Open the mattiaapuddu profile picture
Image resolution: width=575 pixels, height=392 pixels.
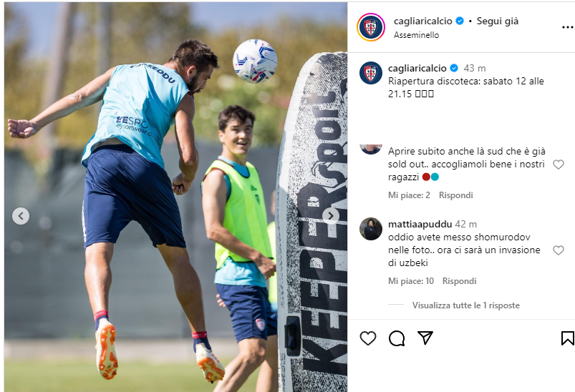click(x=371, y=229)
